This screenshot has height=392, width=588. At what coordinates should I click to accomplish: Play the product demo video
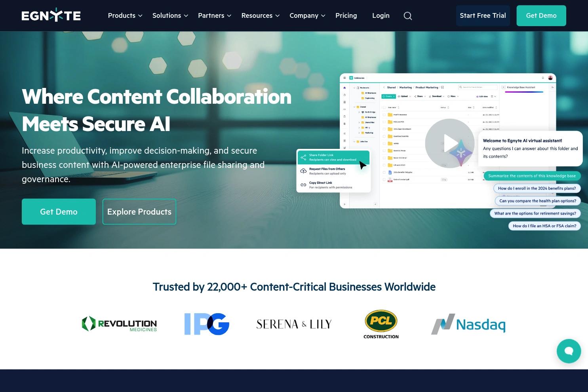450,143
